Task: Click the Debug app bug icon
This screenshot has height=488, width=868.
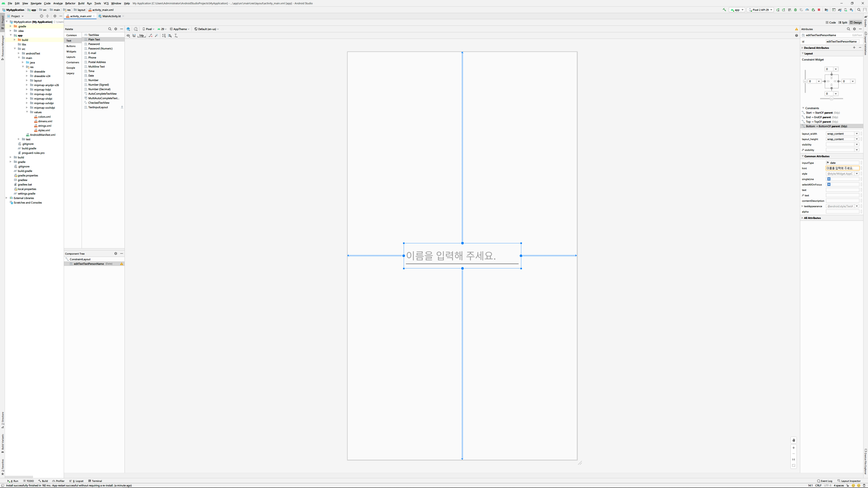Action: tap(795, 10)
